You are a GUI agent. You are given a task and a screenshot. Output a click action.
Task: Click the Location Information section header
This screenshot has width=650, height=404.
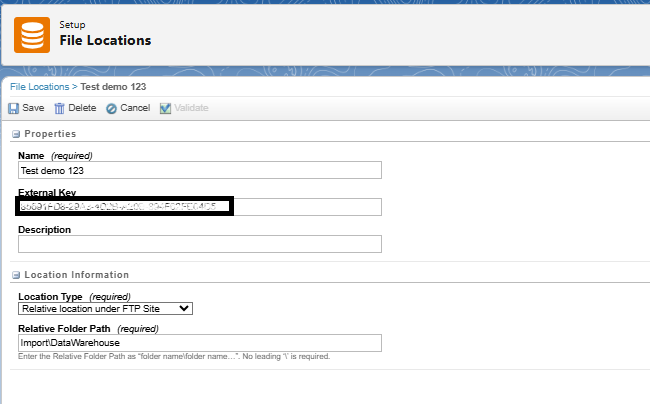(76, 275)
